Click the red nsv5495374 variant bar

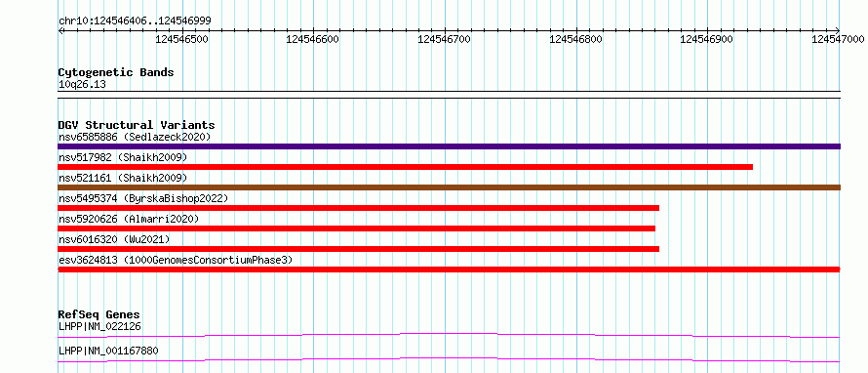[359, 208]
